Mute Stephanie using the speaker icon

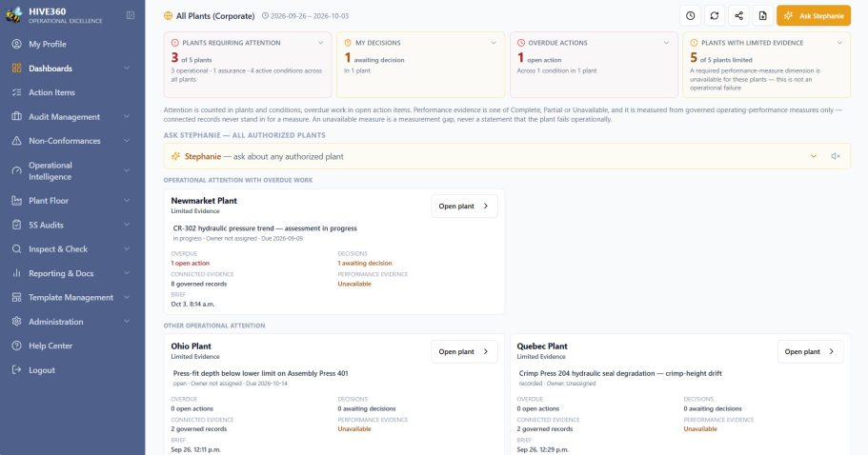pyautogui.click(x=836, y=156)
